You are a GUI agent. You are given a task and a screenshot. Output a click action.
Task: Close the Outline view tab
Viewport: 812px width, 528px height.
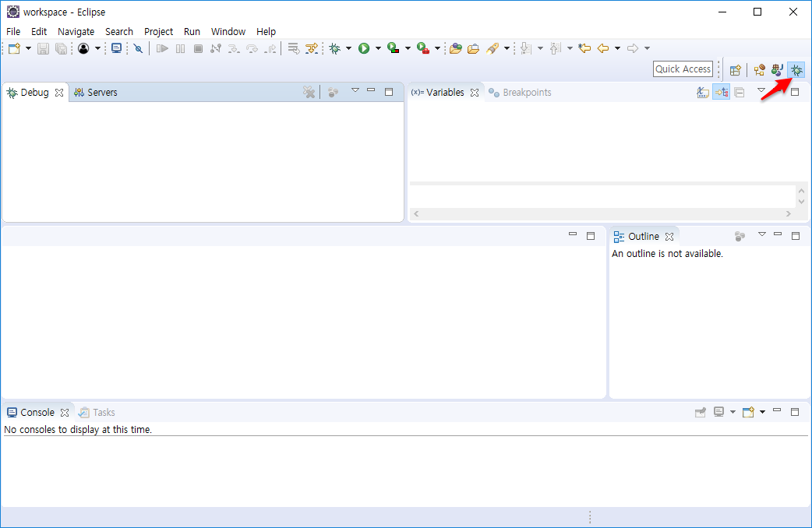[x=669, y=237]
